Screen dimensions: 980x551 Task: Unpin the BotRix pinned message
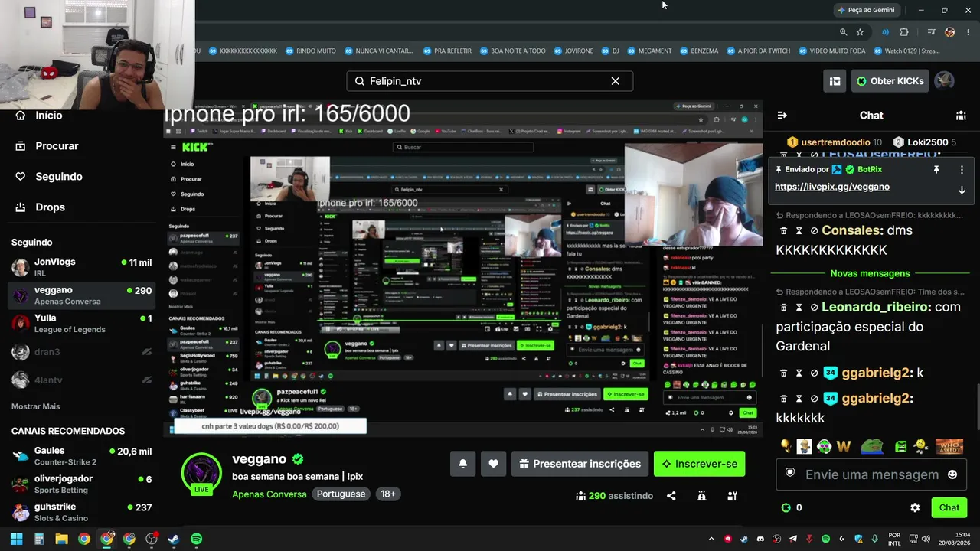pyautogui.click(x=936, y=169)
